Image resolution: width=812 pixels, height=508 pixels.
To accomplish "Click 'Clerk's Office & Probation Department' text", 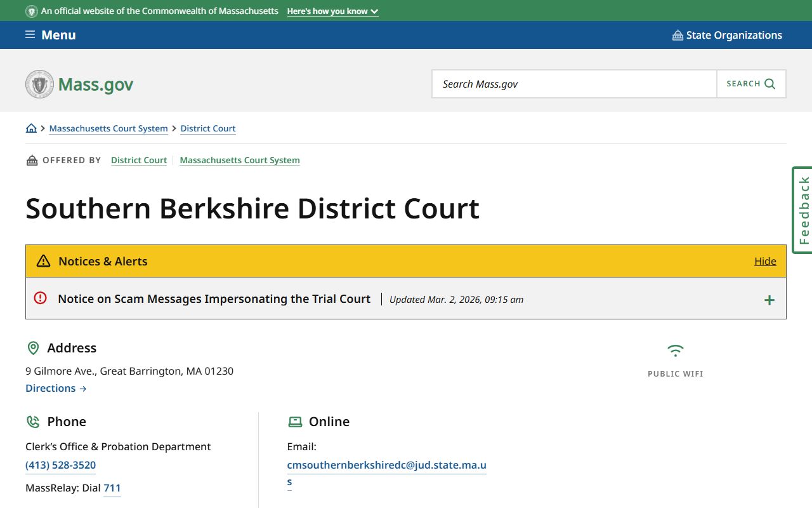I will [x=118, y=446].
